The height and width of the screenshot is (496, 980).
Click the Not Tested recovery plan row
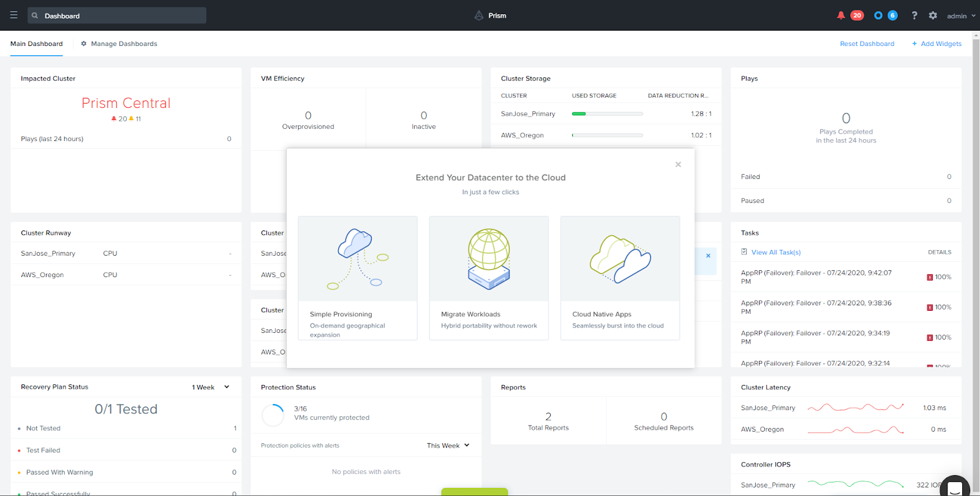point(126,429)
